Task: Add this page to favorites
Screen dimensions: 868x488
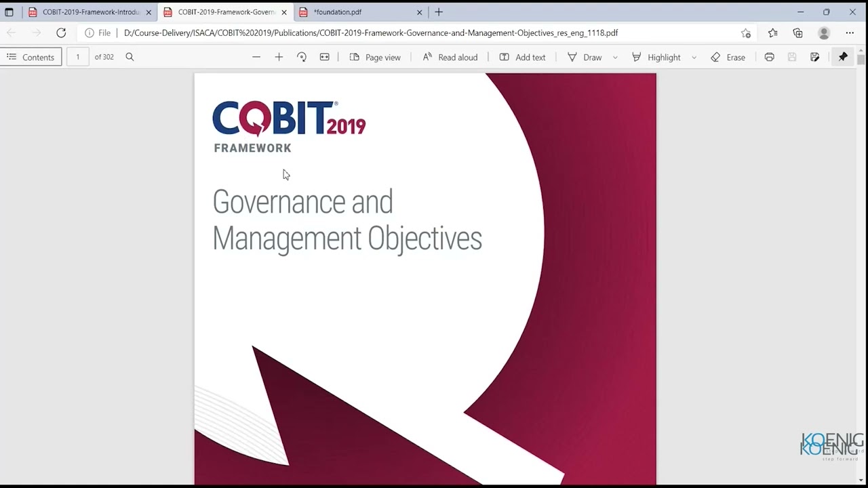Action: click(746, 33)
